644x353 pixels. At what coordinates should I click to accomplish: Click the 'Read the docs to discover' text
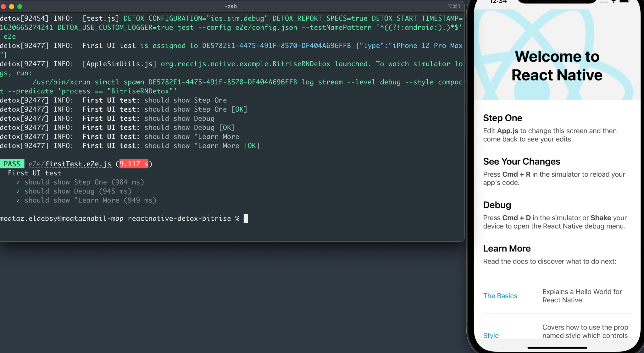(x=549, y=261)
